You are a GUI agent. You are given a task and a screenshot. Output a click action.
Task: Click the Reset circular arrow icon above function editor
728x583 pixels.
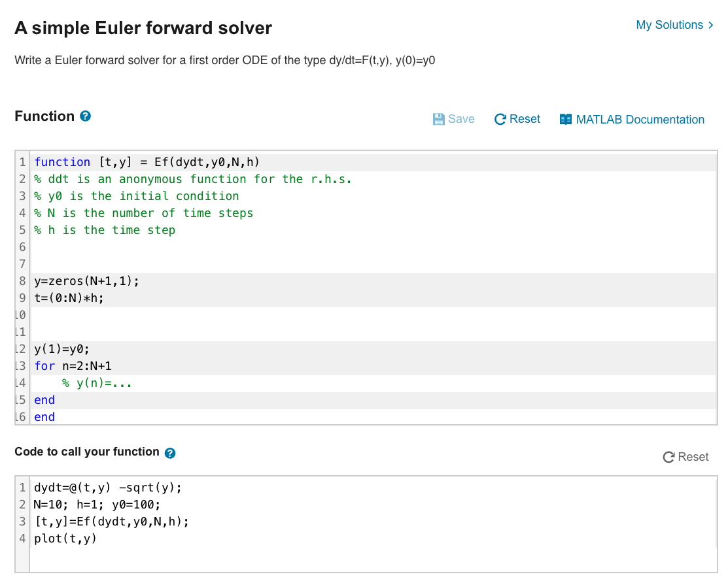tap(500, 119)
